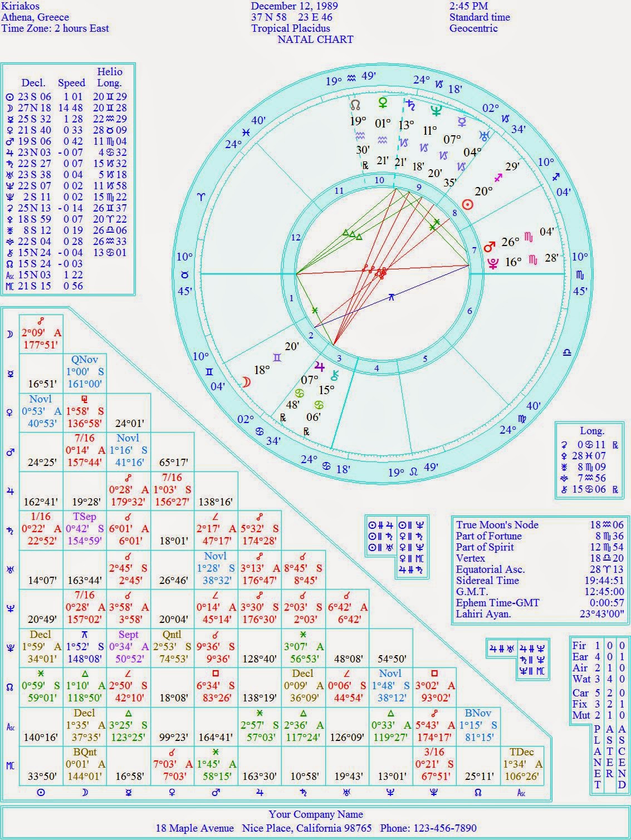Select Saturn glyph on aspect grid left axis
The width and height of the screenshot is (631, 840).
[x=9, y=530]
